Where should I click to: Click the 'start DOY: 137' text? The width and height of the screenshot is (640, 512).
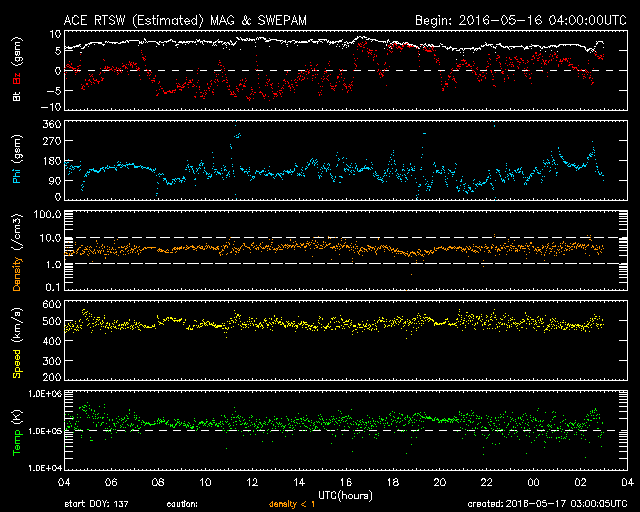click(x=96, y=504)
